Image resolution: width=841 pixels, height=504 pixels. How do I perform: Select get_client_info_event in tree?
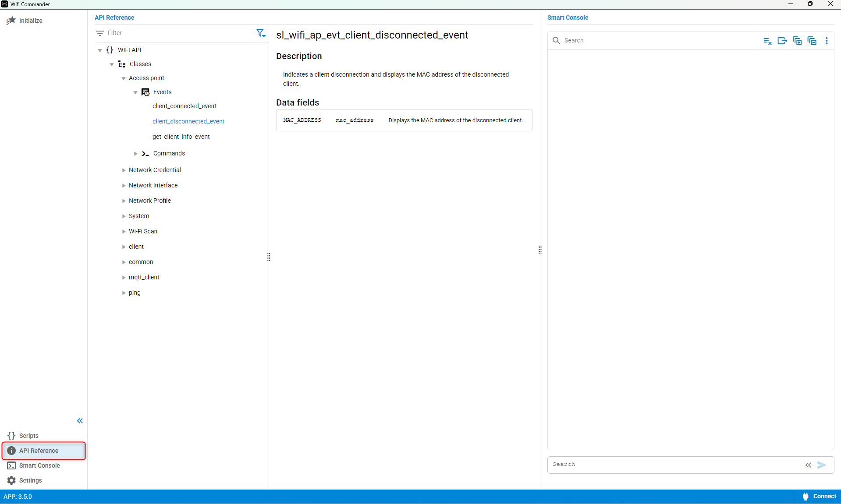pos(181,137)
